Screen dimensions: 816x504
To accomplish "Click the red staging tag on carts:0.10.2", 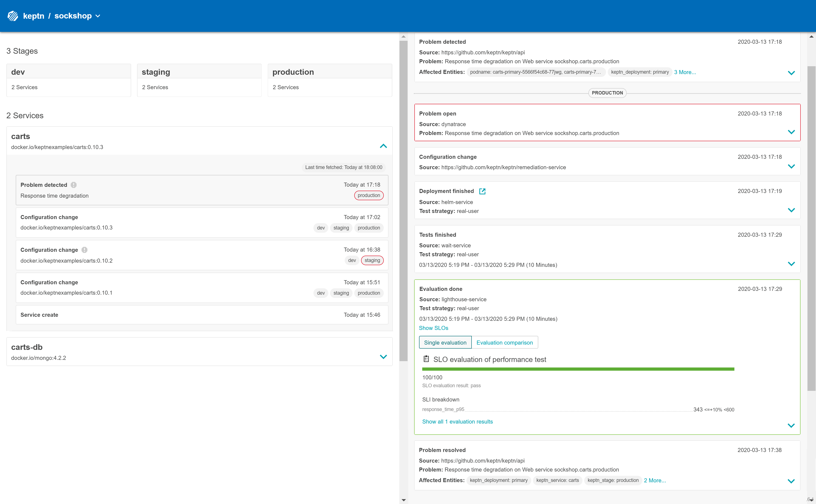I will [x=372, y=260].
